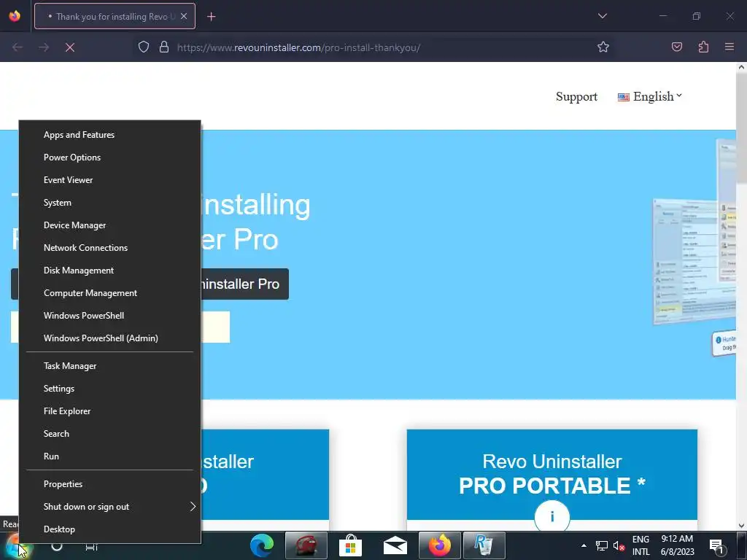Open the Pocket save icon

pyautogui.click(x=676, y=47)
